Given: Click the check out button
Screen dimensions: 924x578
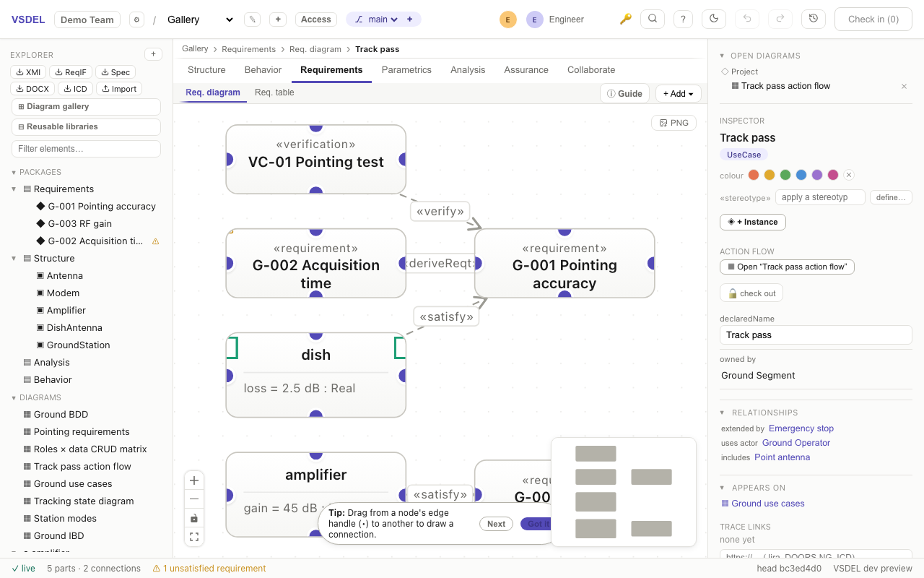Looking at the screenshot, I should 751,293.
